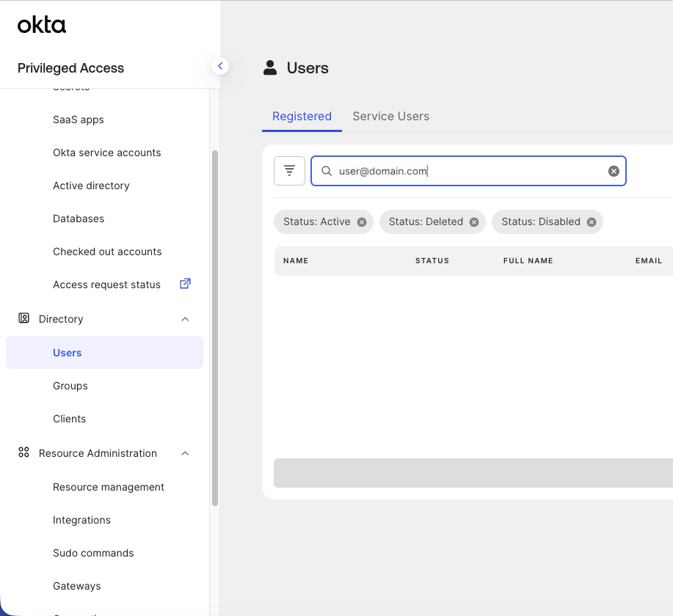The image size is (673, 616).
Task: Click the external link icon beside Access request status
Action: (185, 284)
